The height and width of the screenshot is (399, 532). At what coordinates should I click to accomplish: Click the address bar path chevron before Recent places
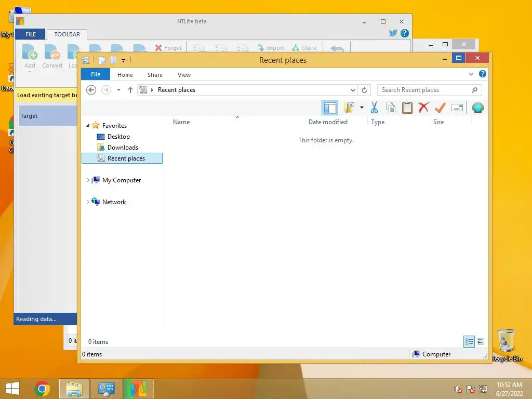coord(152,90)
